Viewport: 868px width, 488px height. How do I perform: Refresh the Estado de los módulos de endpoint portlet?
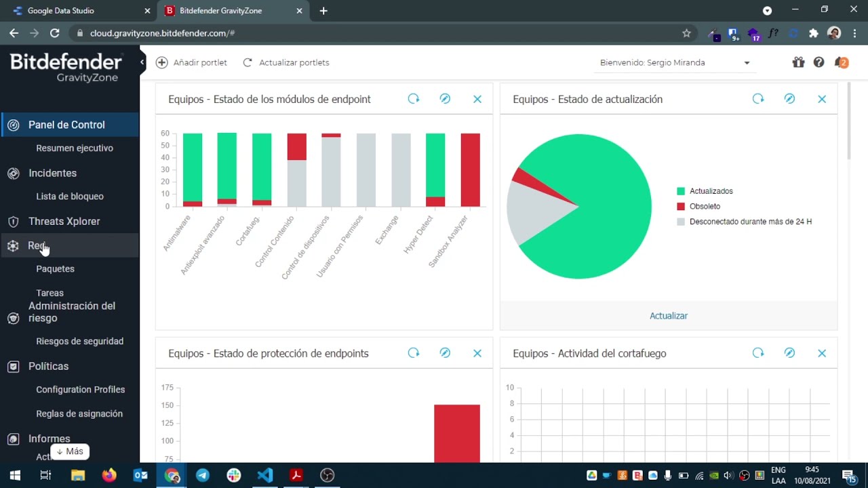point(414,99)
